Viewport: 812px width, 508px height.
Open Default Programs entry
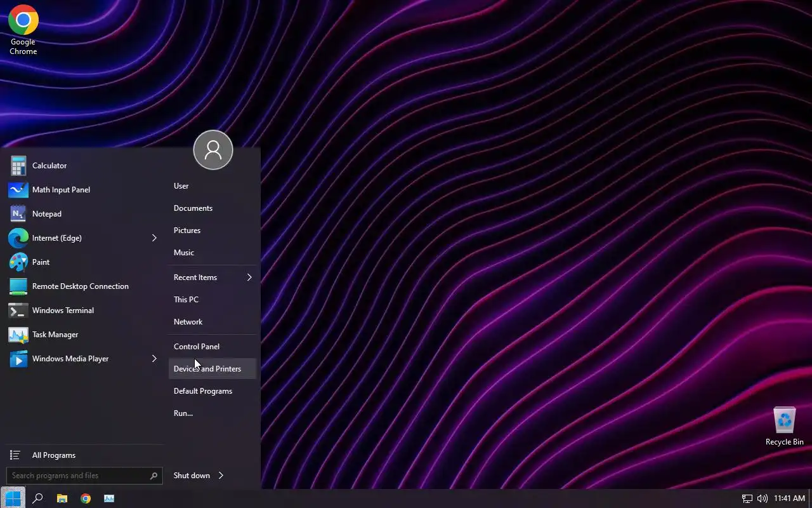tap(213, 391)
